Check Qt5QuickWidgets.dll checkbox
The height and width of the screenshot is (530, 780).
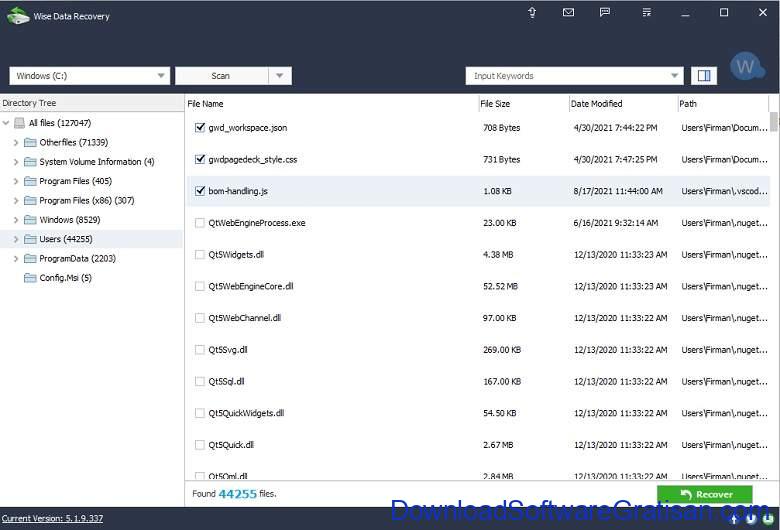click(199, 413)
